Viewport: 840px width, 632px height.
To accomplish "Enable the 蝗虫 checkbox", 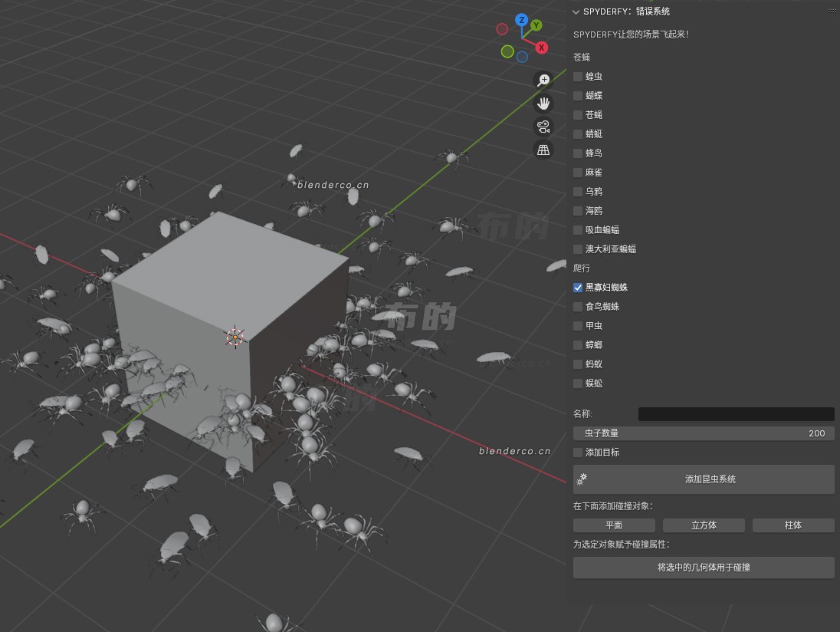I will click(578, 77).
